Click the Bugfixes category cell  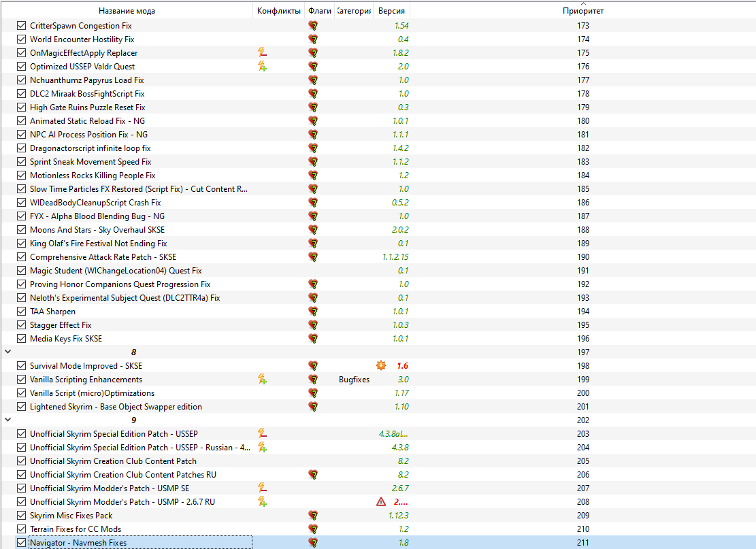354,380
